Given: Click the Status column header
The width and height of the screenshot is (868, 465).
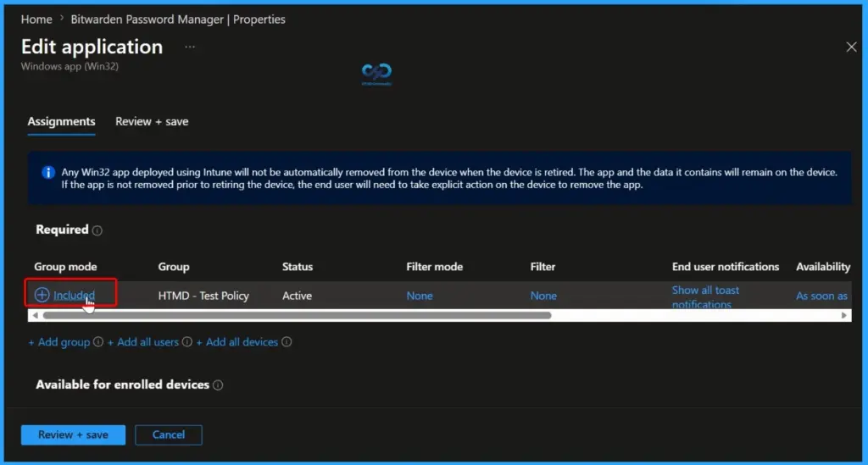Looking at the screenshot, I should click(x=298, y=267).
